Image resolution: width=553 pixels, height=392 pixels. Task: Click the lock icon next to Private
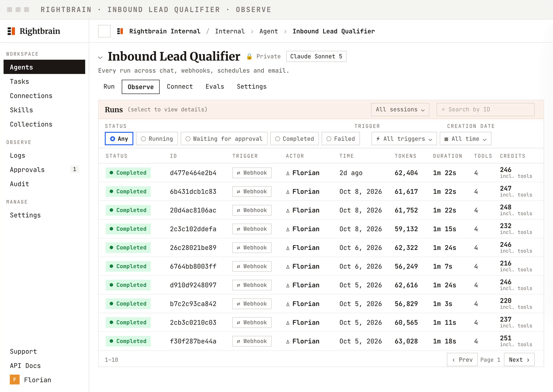point(249,57)
